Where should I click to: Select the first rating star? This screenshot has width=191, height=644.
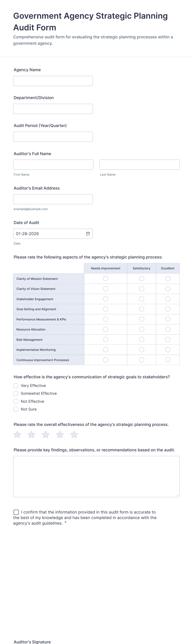[x=17, y=434]
